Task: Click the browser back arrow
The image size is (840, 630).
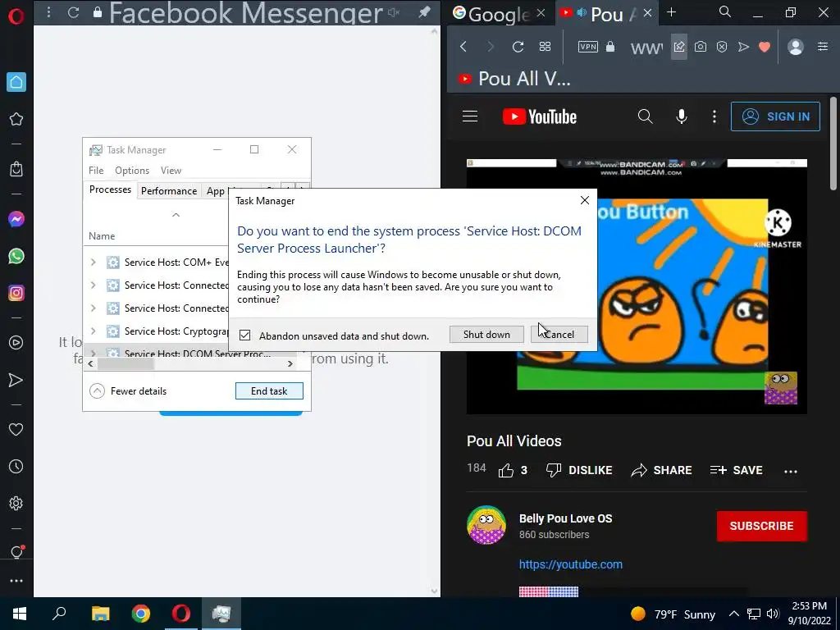Action: [463, 47]
